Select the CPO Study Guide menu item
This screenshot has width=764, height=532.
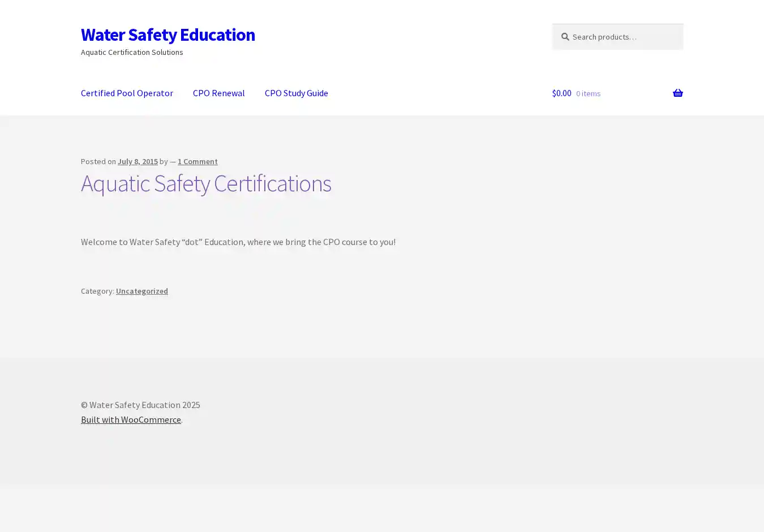(x=296, y=93)
